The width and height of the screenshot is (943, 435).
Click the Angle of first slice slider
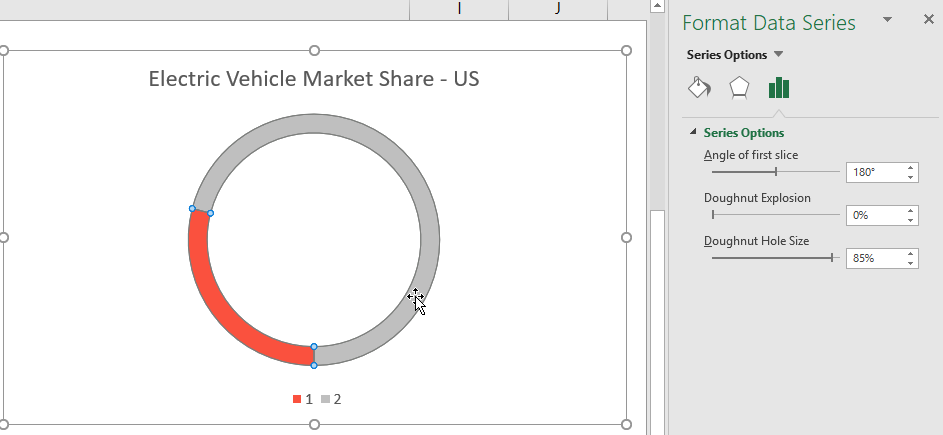click(x=776, y=171)
